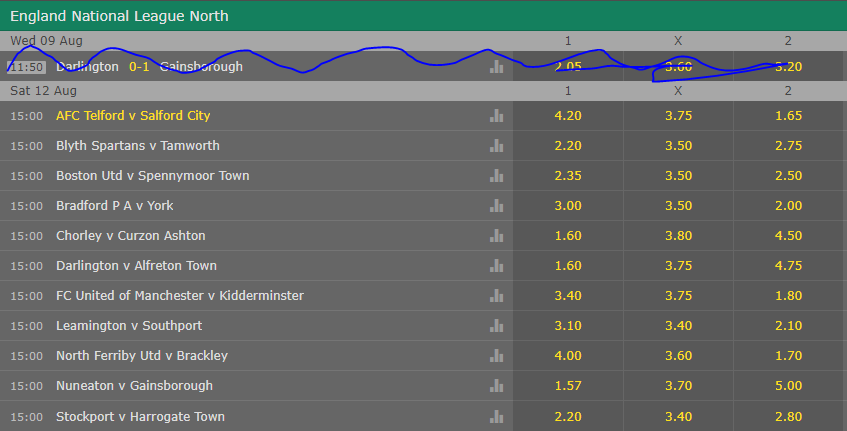This screenshot has width=847, height=431.
Task: Open stats icon for FC United of Manchester match
Action: [496, 295]
